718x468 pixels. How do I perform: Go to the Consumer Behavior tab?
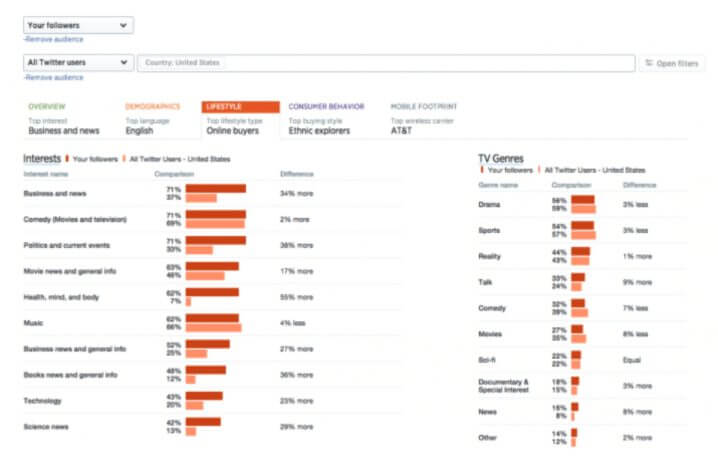326,106
